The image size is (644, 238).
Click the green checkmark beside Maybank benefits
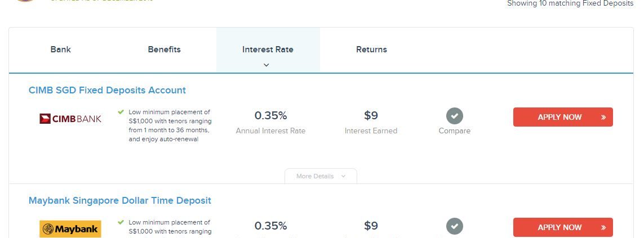pos(121,222)
